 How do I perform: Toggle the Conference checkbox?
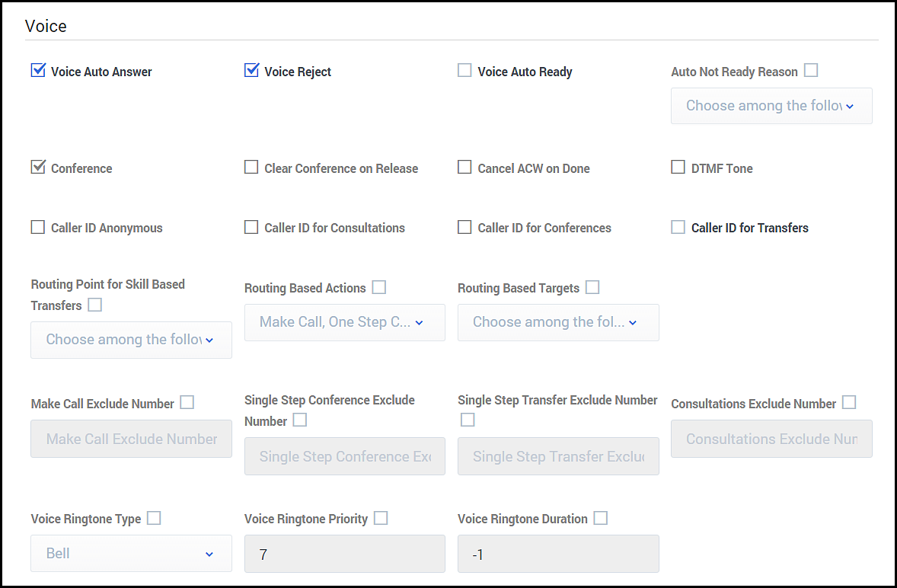(38, 168)
